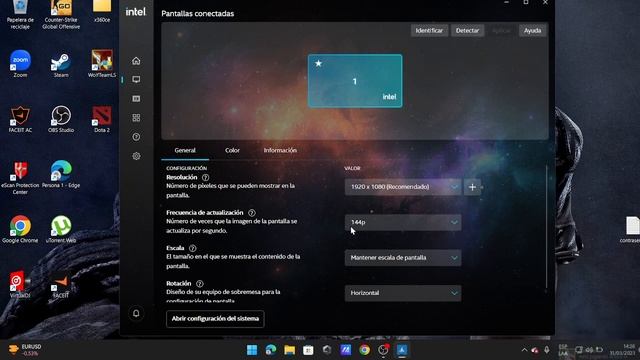This screenshot has height=360, width=640.
Task: Open the Persona 1 - Edge shortcut
Action: (61, 174)
